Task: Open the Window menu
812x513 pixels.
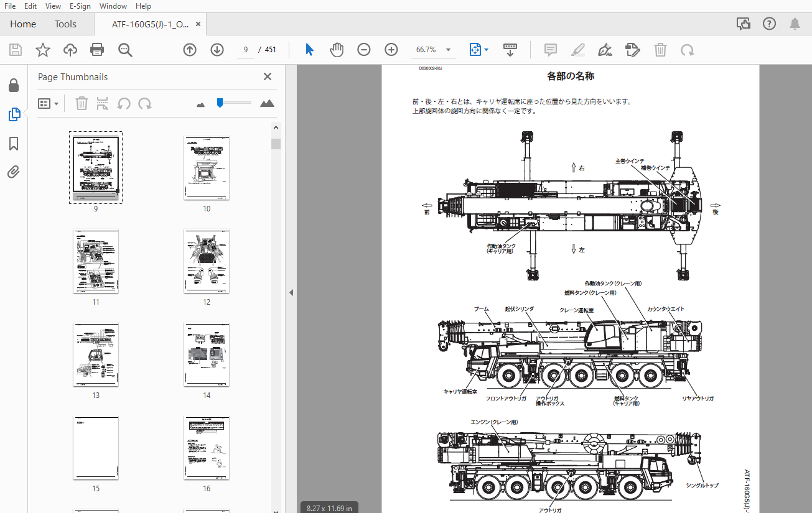Action: tap(113, 6)
